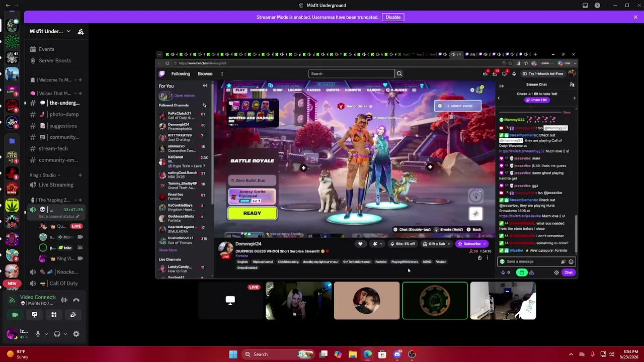Toggle noise suppression in the voice panel
644x362 pixels.
click(x=64, y=300)
